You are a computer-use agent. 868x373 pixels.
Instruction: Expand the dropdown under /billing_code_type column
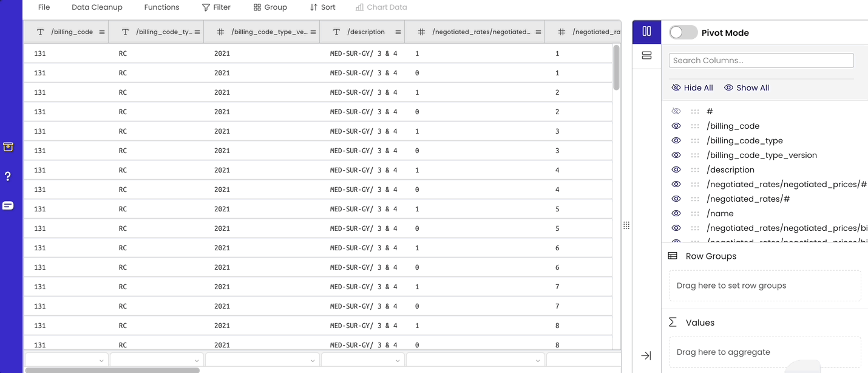(x=156, y=359)
